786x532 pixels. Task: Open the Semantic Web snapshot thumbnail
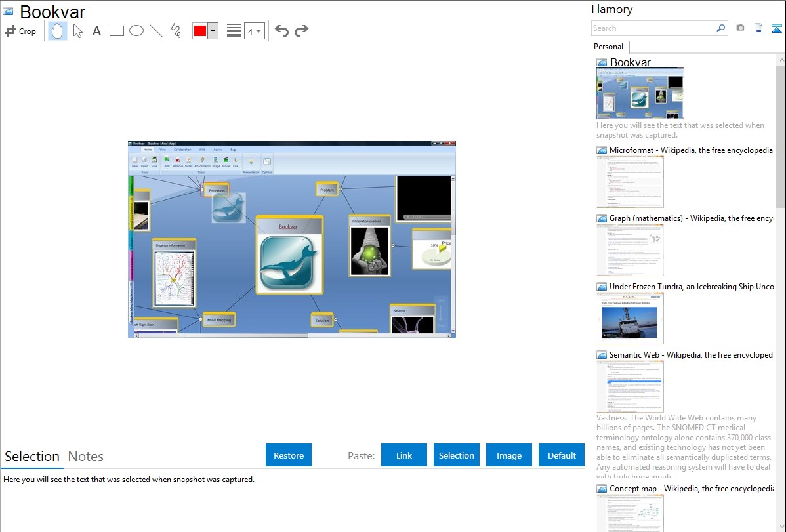(x=630, y=386)
